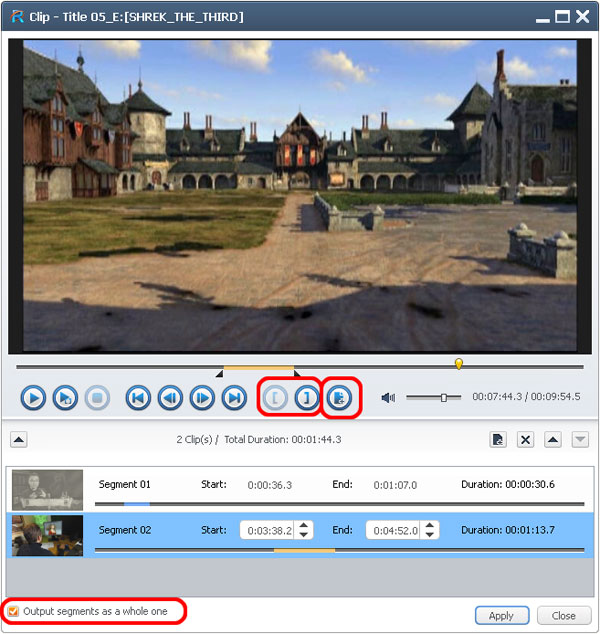Adjust the volume slider handle
This screenshot has height=634, width=600.
coord(444,397)
